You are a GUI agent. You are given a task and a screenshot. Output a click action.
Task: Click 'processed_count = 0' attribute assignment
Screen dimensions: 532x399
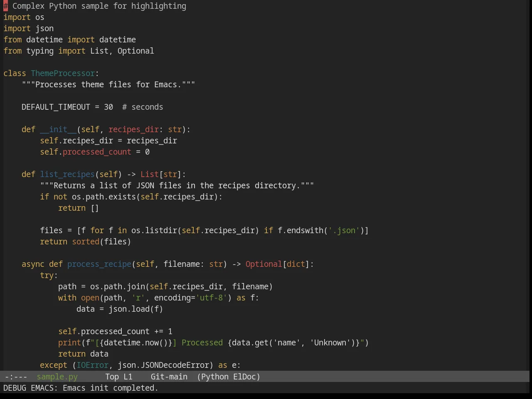pyautogui.click(x=106, y=152)
